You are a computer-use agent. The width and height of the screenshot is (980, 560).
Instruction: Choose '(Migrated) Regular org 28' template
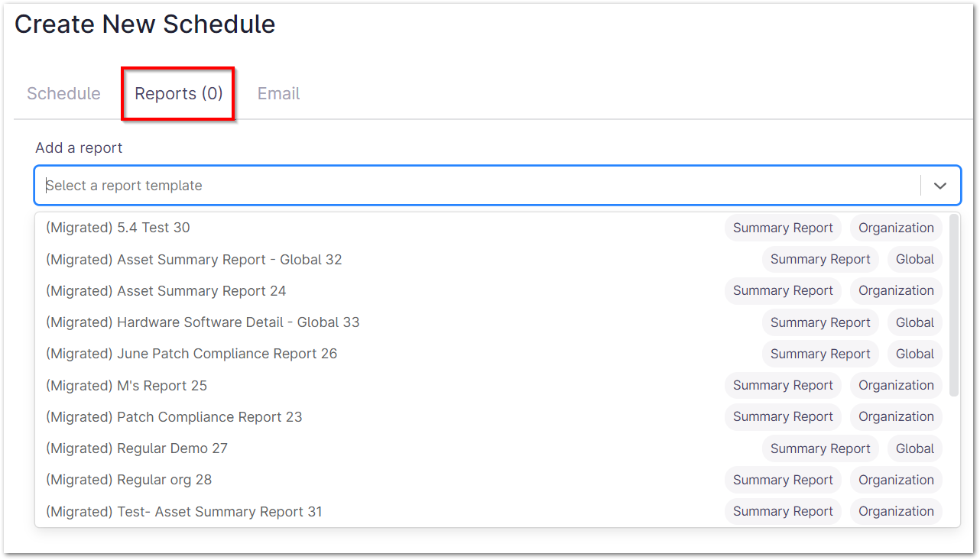coord(128,480)
